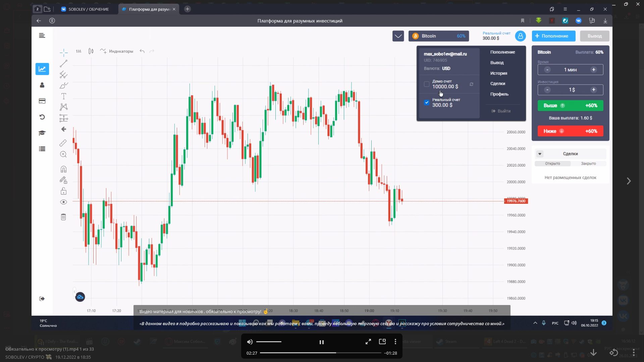
Task: Collapse the Сделки panel arrow
Action: 540,154
